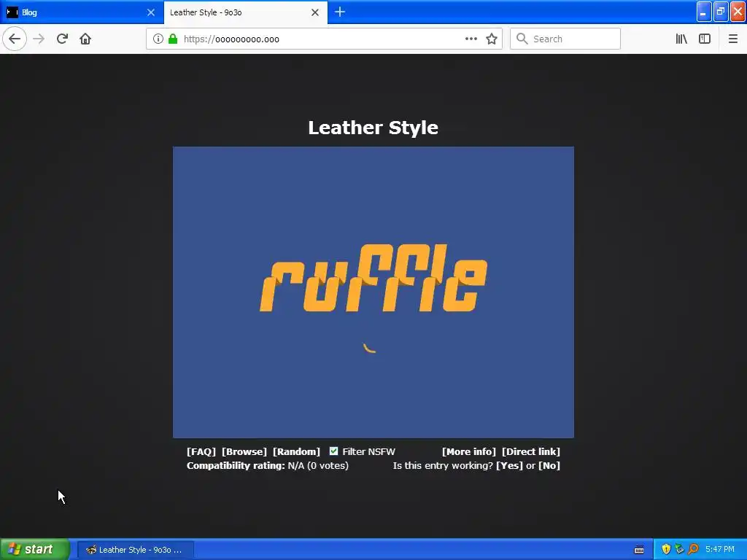Show site information via the info icon

click(158, 39)
